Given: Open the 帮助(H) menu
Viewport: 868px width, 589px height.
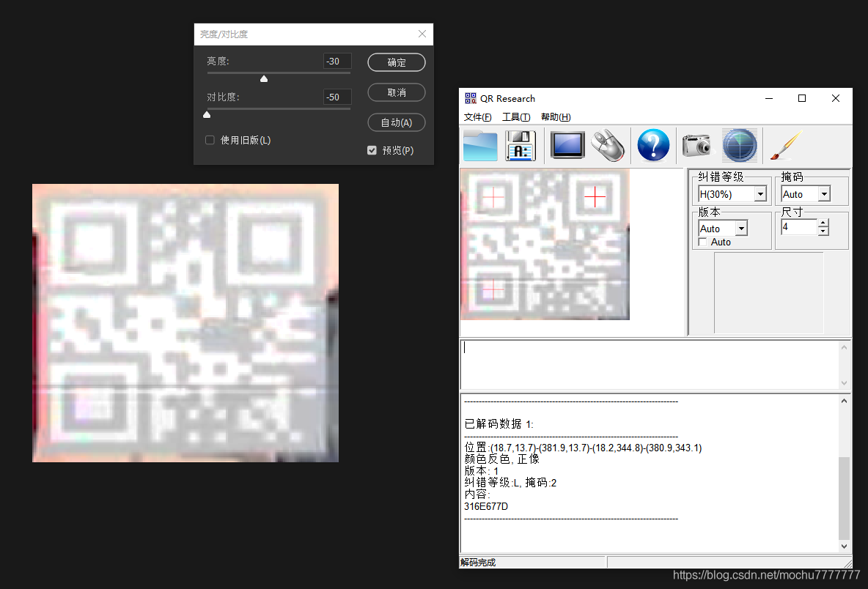Looking at the screenshot, I should [x=556, y=116].
